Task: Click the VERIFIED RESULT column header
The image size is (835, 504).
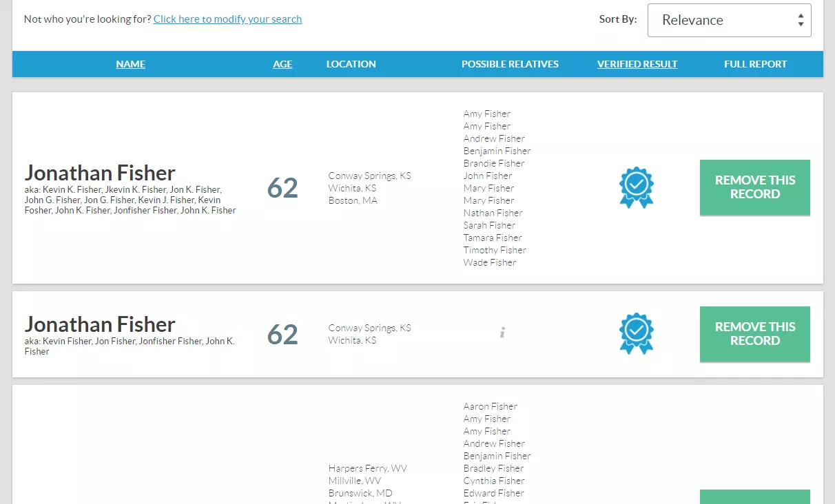Action: [x=637, y=64]
